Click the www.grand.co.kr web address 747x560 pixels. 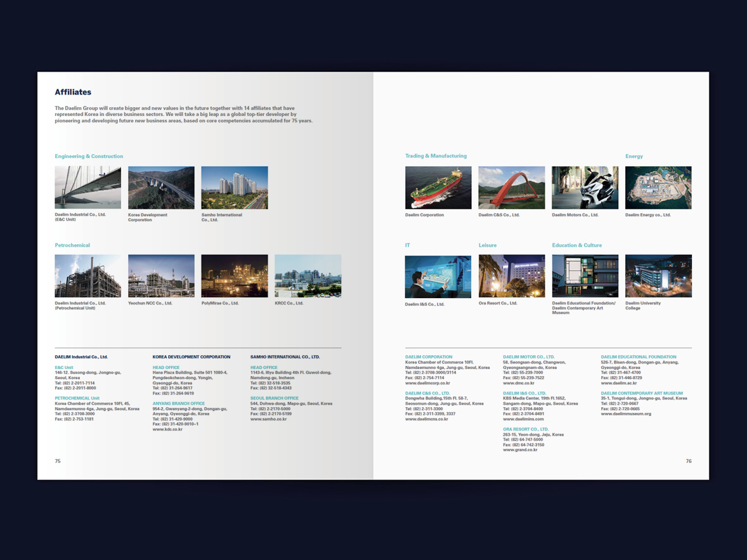[x=520, y=450]
